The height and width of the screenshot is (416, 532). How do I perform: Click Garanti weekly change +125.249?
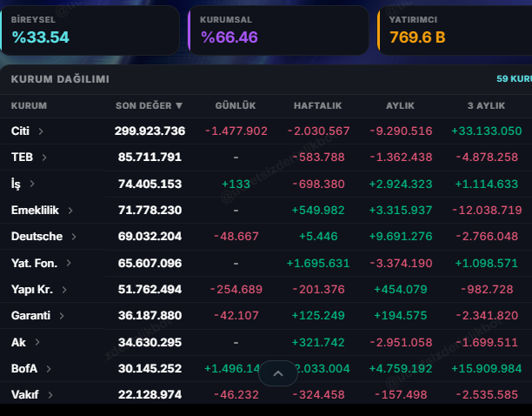pyautogui.click(x=318, y=315)
